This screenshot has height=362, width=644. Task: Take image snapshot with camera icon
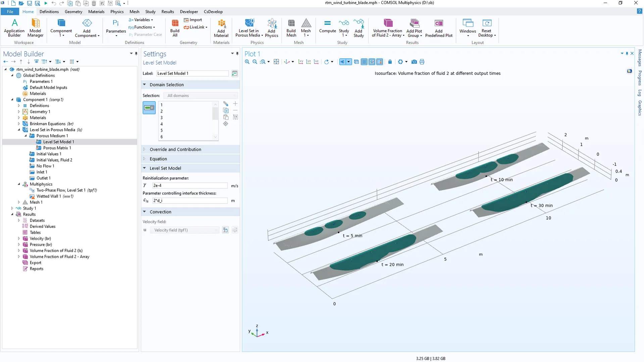pos(414,62)
